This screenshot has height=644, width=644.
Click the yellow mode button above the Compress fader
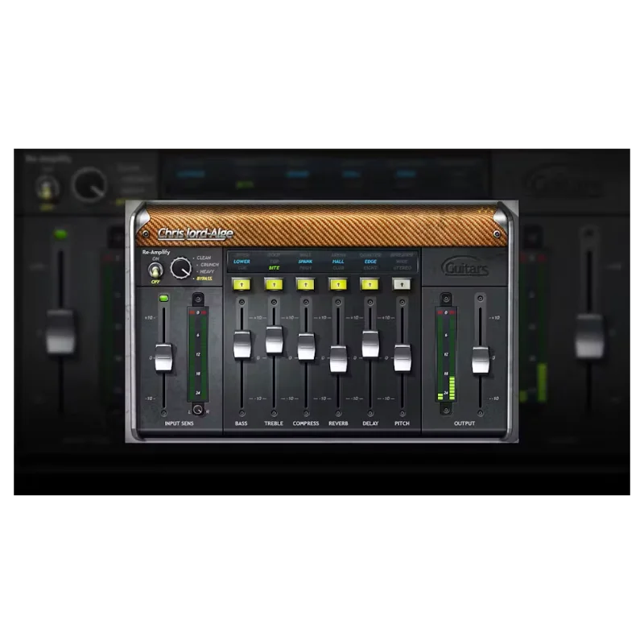(306, 284)
